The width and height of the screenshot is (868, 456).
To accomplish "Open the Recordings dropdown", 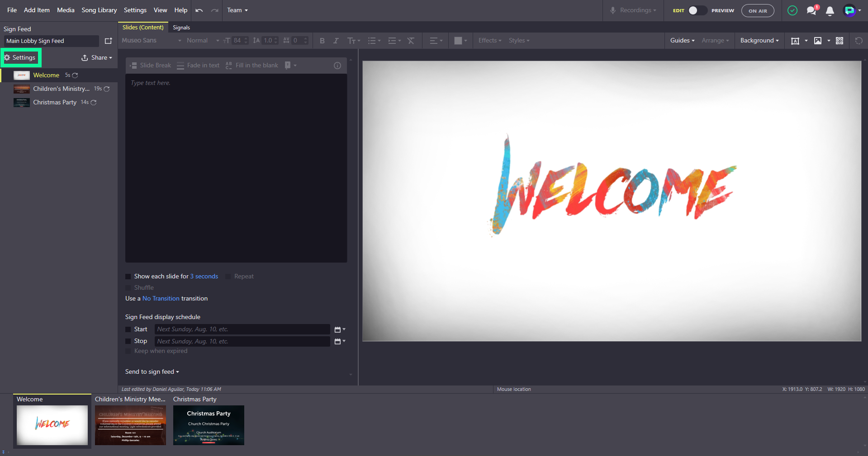I will pos(633,10).
